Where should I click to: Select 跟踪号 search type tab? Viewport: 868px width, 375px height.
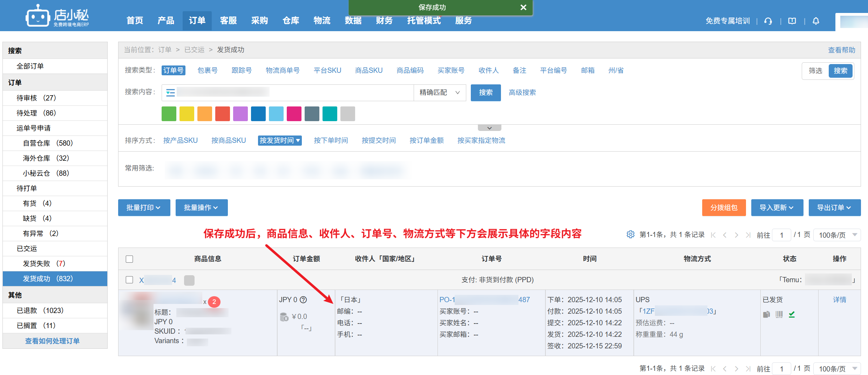(242, 70)
